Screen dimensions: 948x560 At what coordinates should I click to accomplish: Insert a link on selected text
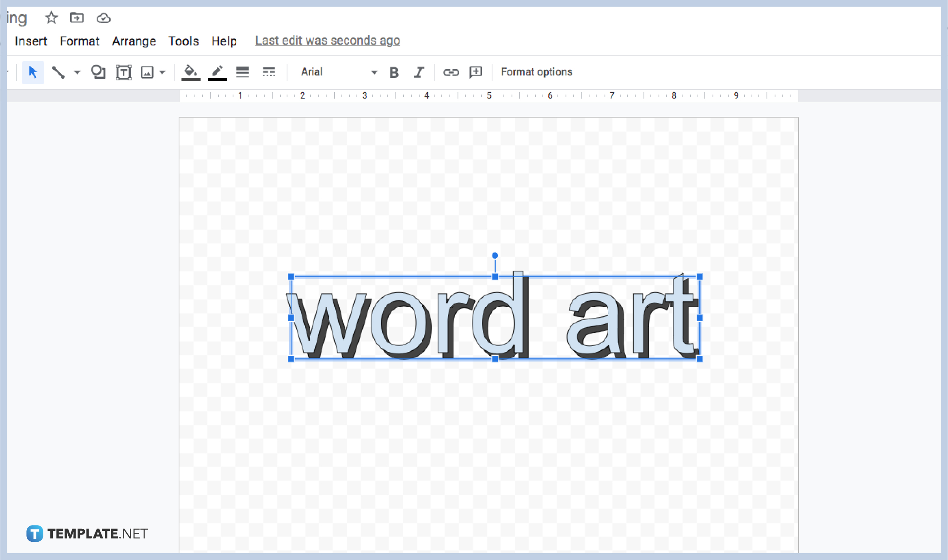pos(451,72)
